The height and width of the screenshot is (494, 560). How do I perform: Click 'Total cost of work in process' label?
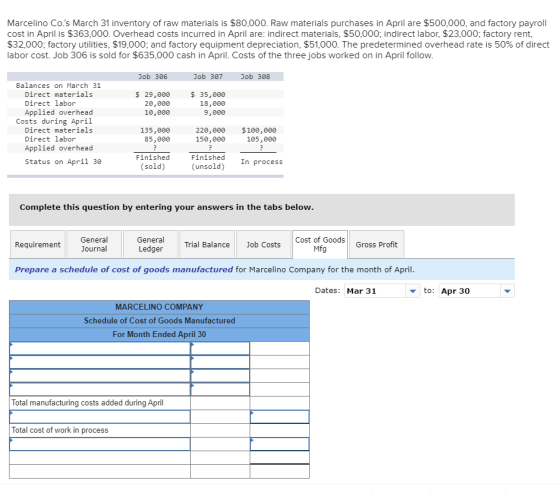click(x=60, y=430)
